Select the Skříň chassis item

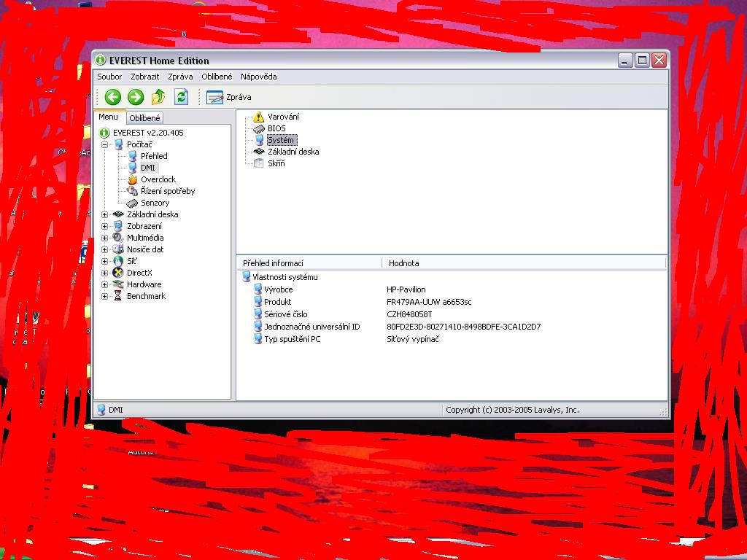[x=276, y=163]
